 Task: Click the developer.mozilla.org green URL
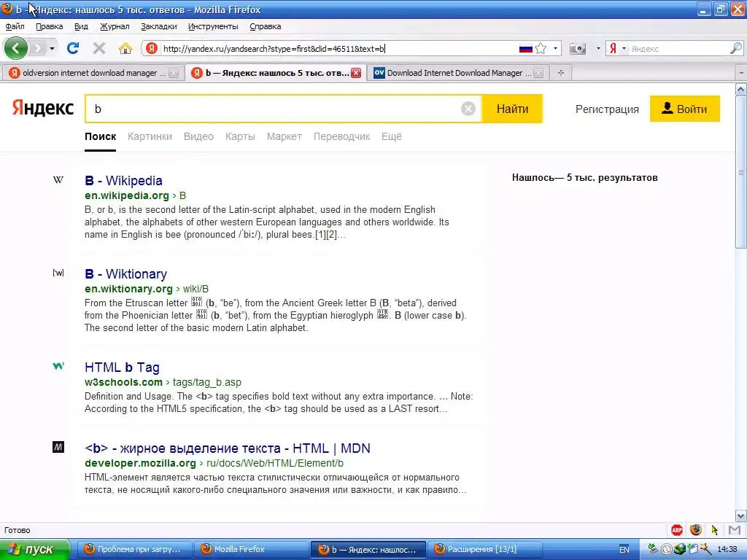(x=140, y=463)
